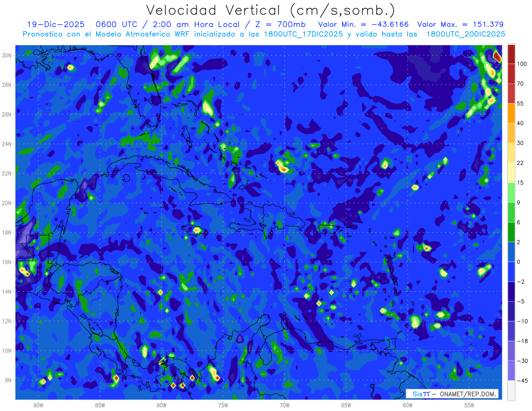Click the "55W" longitude label
The height and width of the screenshot is (411, 532).
[469, 405]
